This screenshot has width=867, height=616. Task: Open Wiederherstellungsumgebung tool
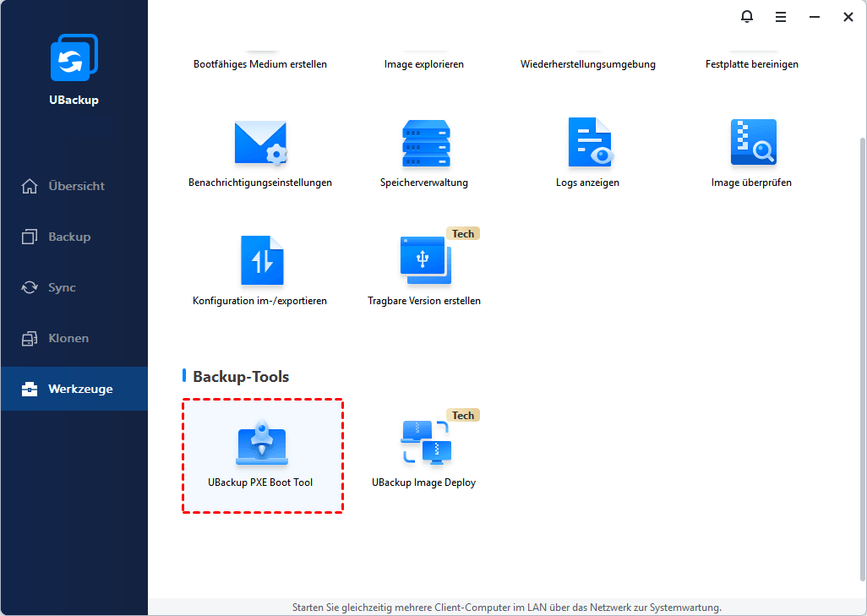(588, 64)
